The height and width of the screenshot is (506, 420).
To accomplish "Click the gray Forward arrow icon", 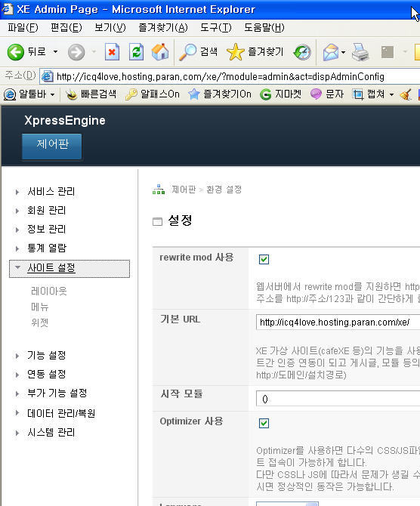I will 76,52.
